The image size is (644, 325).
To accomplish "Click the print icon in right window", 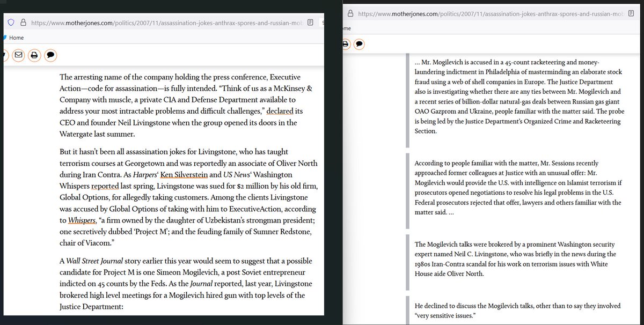I will point(346,43).
